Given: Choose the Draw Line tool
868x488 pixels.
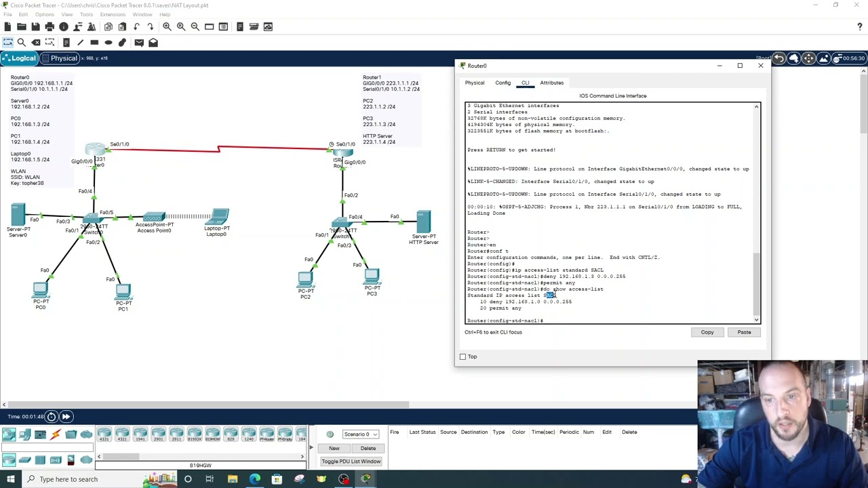Looking at the screenshot, I should click(80, 42).
